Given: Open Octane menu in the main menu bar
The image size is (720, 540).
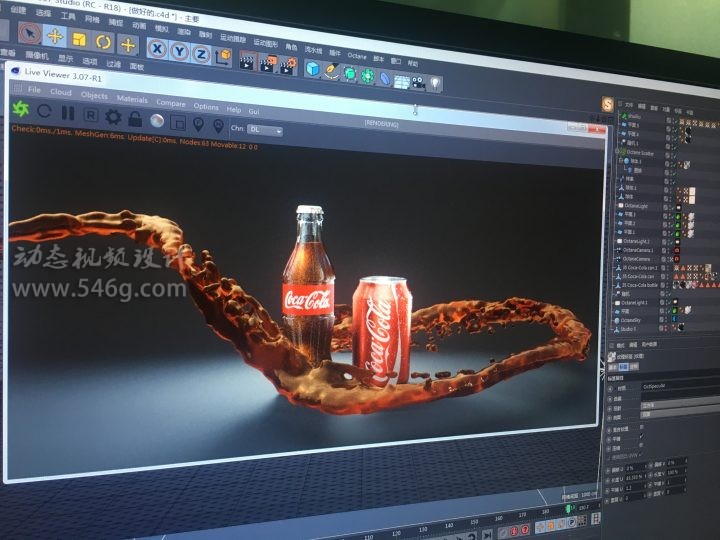Looking at the screenshot, I should (x=357, y=49).
